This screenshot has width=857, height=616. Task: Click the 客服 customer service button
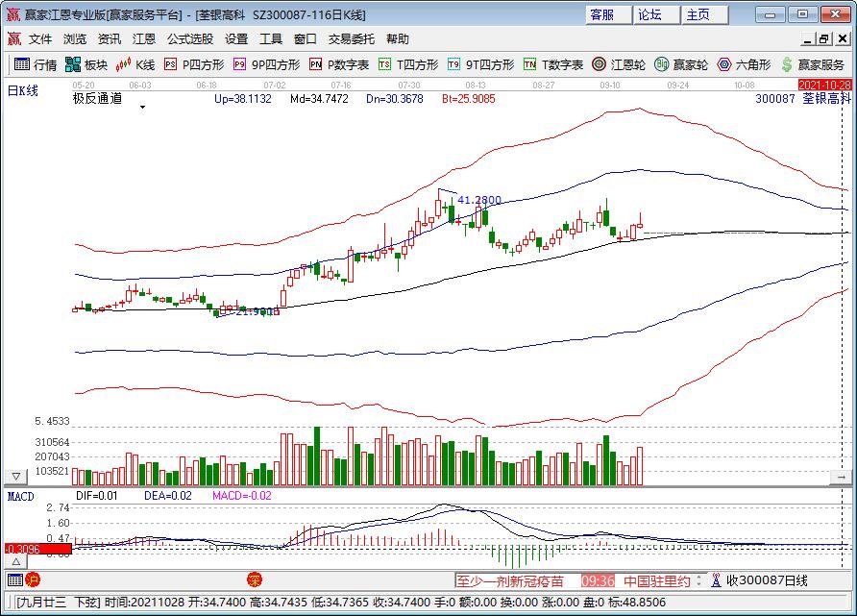[608, 14]
